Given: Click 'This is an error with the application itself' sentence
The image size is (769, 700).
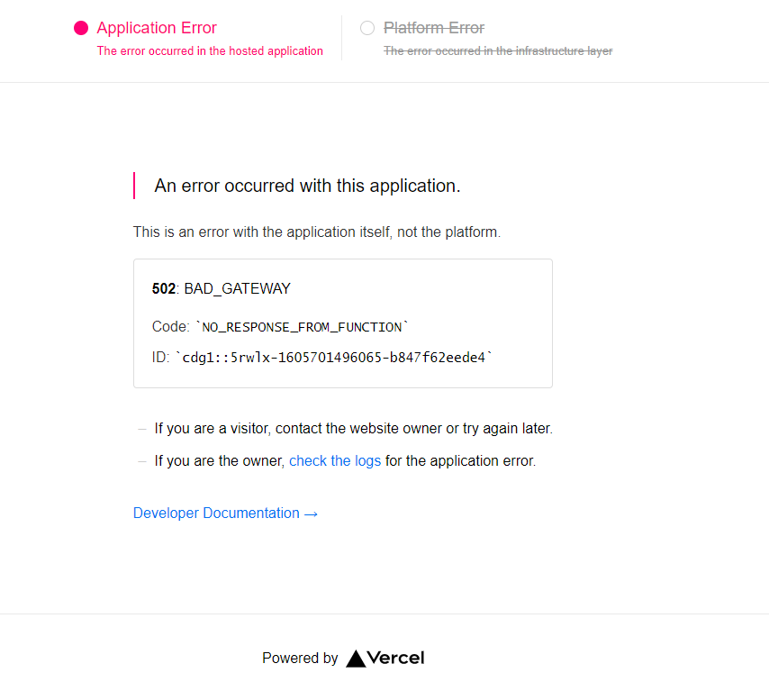Looking at the screenshot, I should point(317,232).
